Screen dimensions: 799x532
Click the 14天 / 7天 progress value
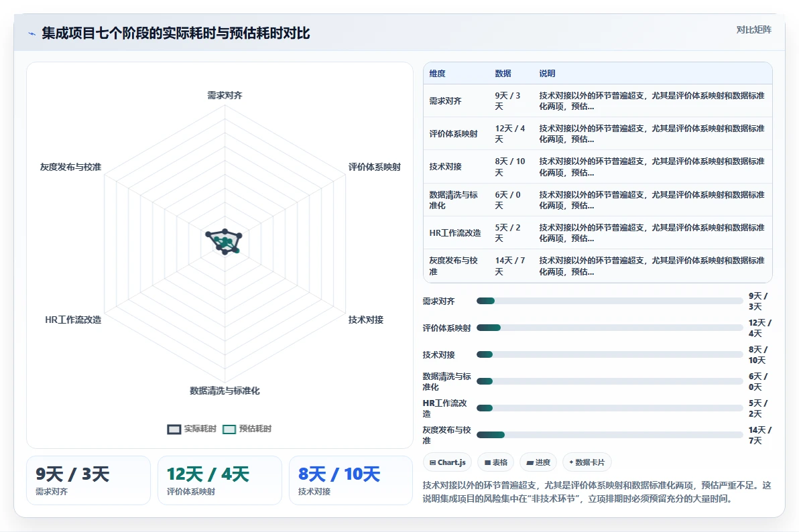click(x=759, y=435)
